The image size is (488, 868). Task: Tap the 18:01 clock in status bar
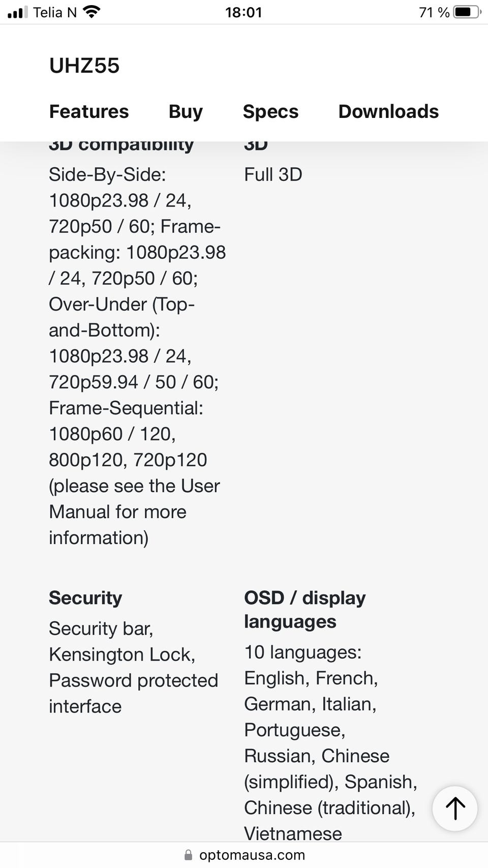(243, 12)
